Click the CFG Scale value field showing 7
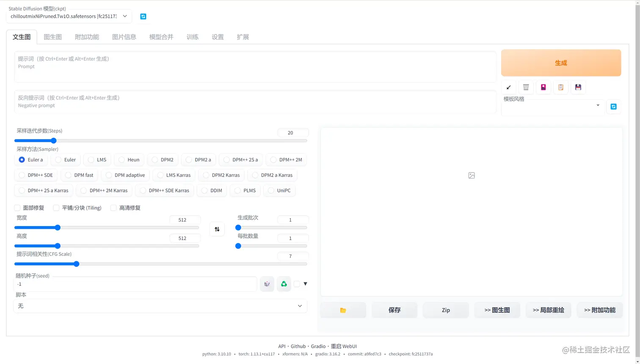 pyautogui.click(x=293, y=256)
